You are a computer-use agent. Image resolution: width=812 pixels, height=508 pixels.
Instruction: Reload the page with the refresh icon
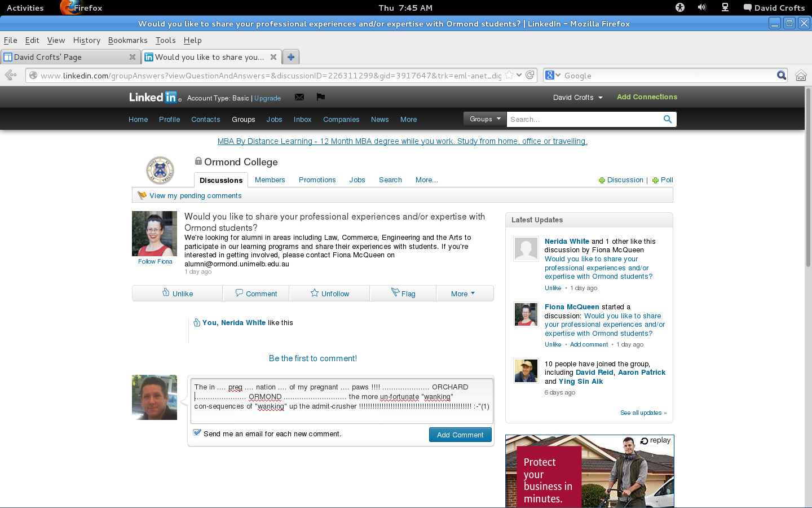tap(530, 75)
